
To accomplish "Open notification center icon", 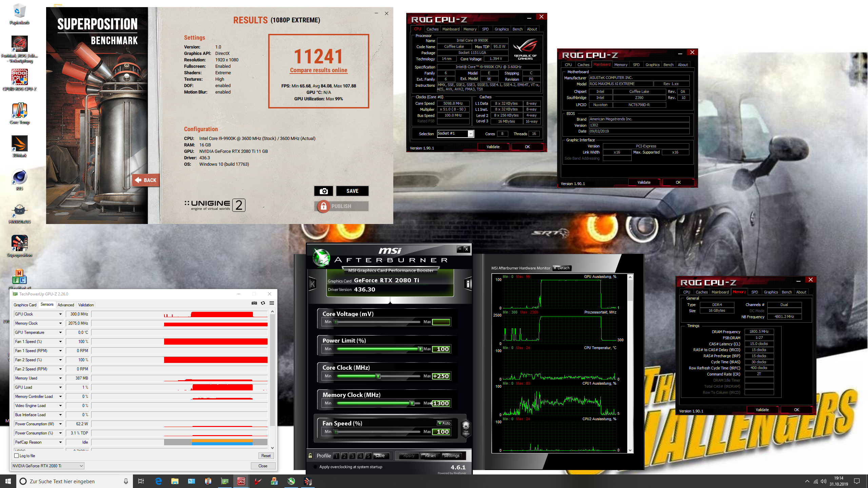I will click(857, 481).
